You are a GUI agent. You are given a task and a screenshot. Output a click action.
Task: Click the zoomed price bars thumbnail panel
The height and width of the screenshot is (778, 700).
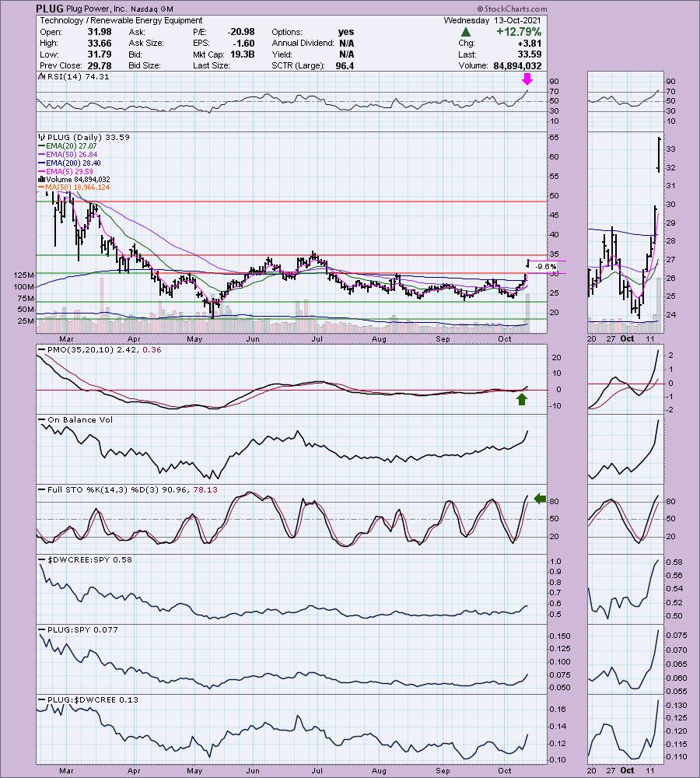click(625, 232)
